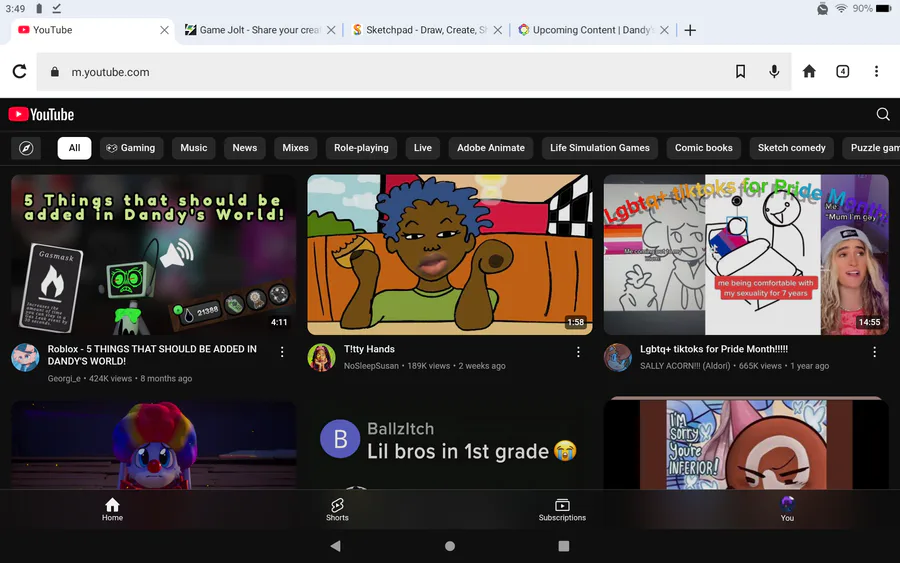Open the You profile tab
The height and width of the screenshot is (563, 900).
[787, 509]
